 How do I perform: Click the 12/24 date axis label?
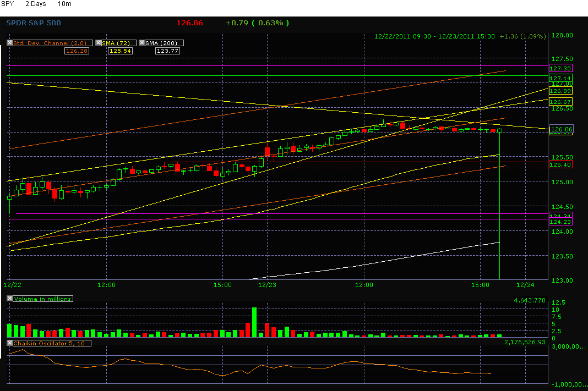point(525,285)
